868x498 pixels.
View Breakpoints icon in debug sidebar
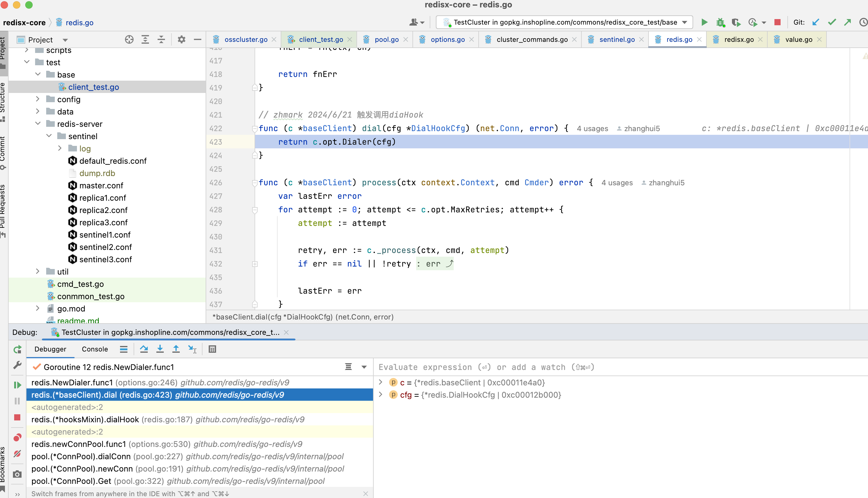point(18,437)
